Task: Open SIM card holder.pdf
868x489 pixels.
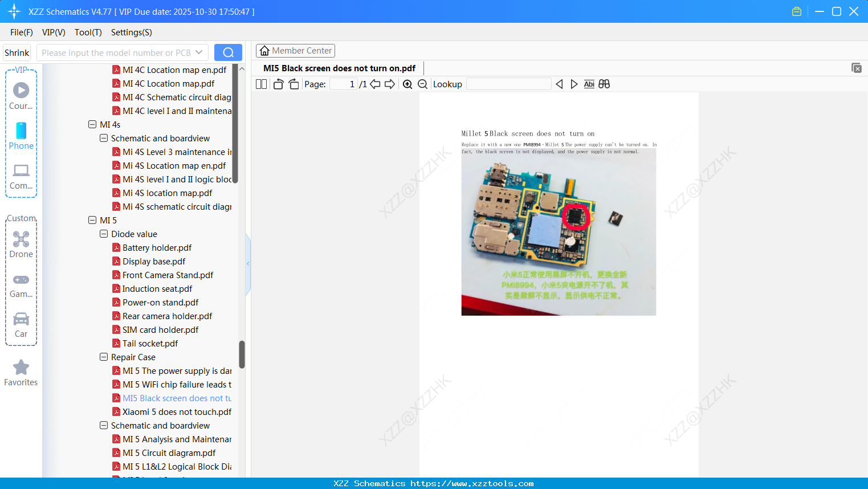Action: [x=160, y=329]
